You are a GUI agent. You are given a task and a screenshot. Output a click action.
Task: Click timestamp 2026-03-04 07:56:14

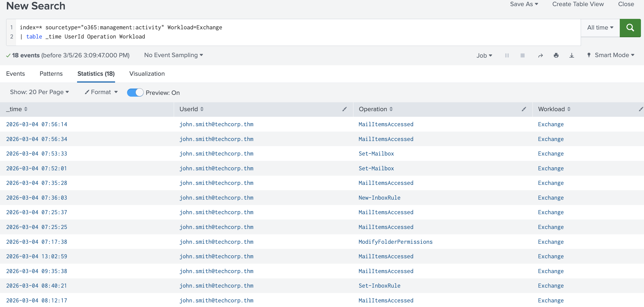37,124
